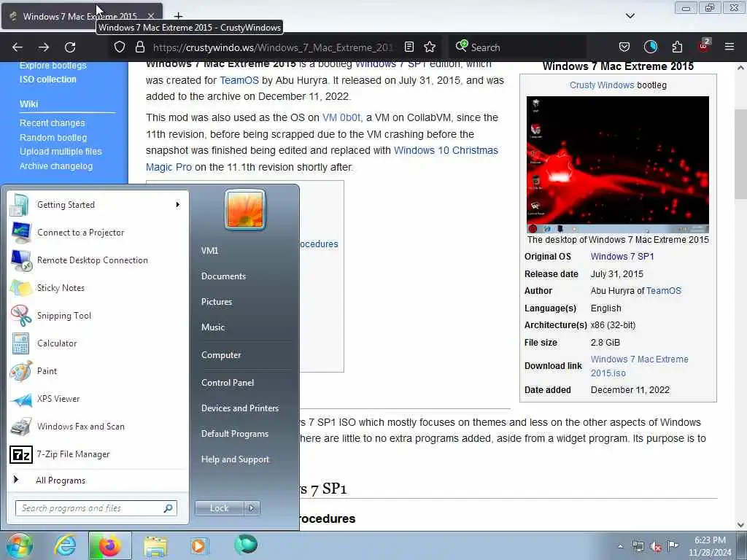Go forward with the browser forward arrow
Screen dimensions: 747x560
pyautogui.click(x=44, y=47)
